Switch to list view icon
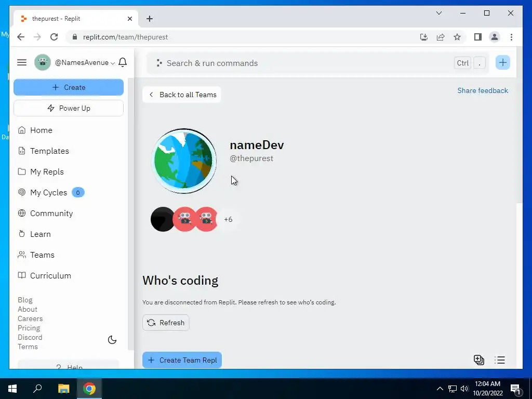The height and width of the screenshot is (399, 532). [x=500, y=360]
